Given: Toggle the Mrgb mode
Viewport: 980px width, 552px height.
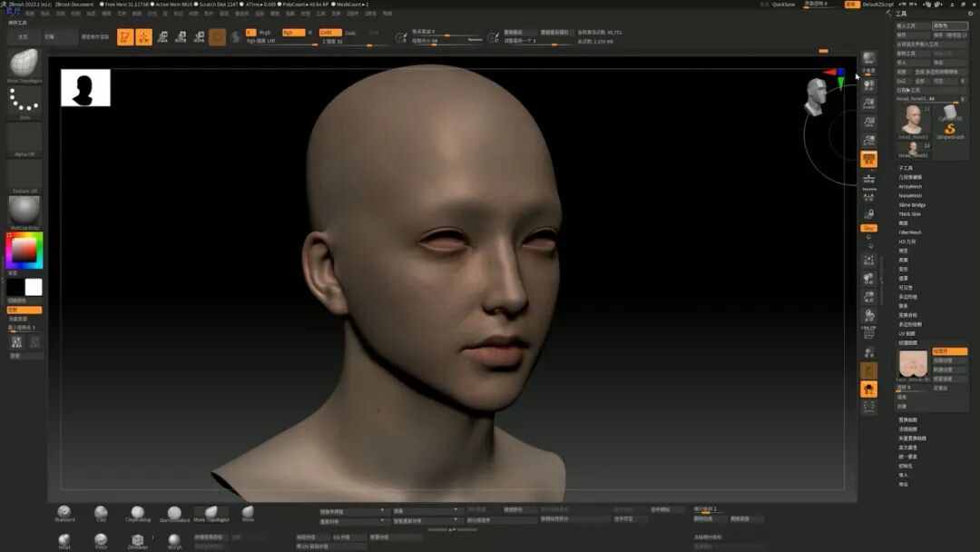Looking at the screenshot, I should pyautogui.click(x=264, y=33).
